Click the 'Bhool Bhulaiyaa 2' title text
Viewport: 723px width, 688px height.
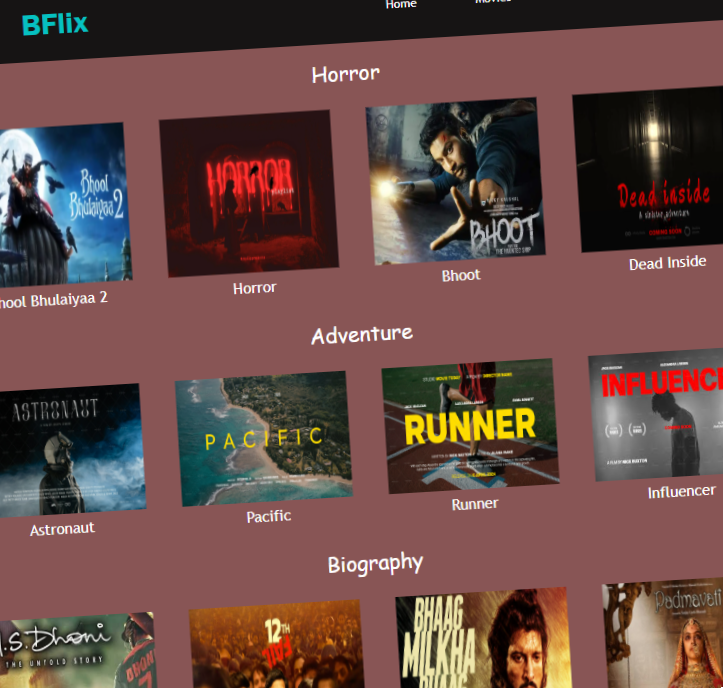[52, 301]
